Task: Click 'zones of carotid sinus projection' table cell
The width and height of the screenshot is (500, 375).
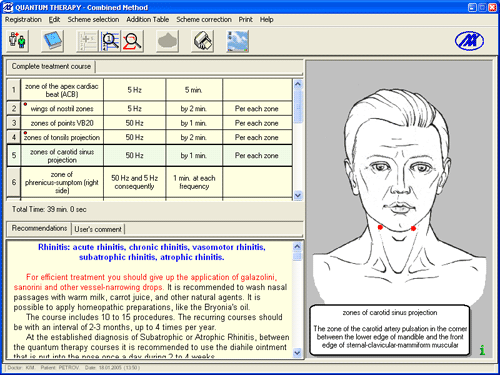Action: (x=62, y=156)
